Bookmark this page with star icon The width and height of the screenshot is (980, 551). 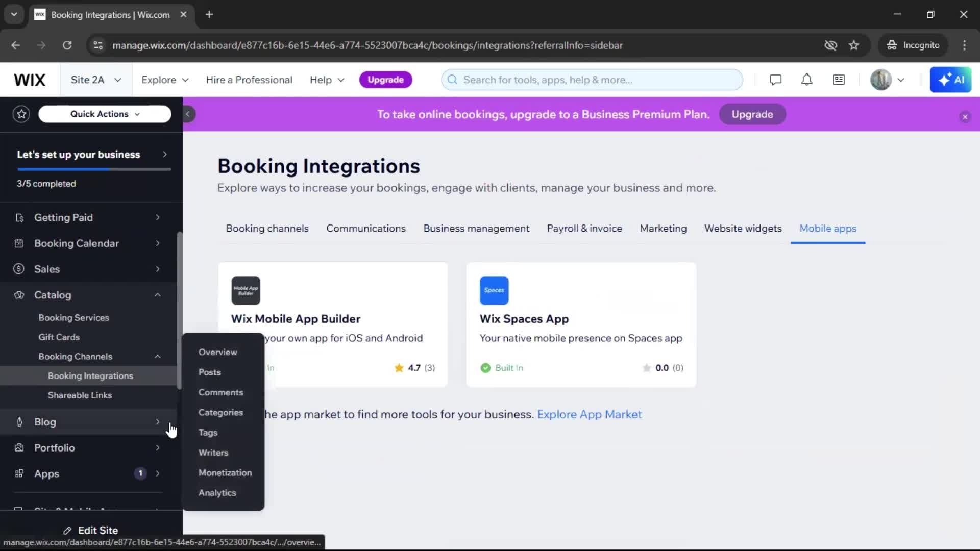pyautogui.click(x=853, y=45)
